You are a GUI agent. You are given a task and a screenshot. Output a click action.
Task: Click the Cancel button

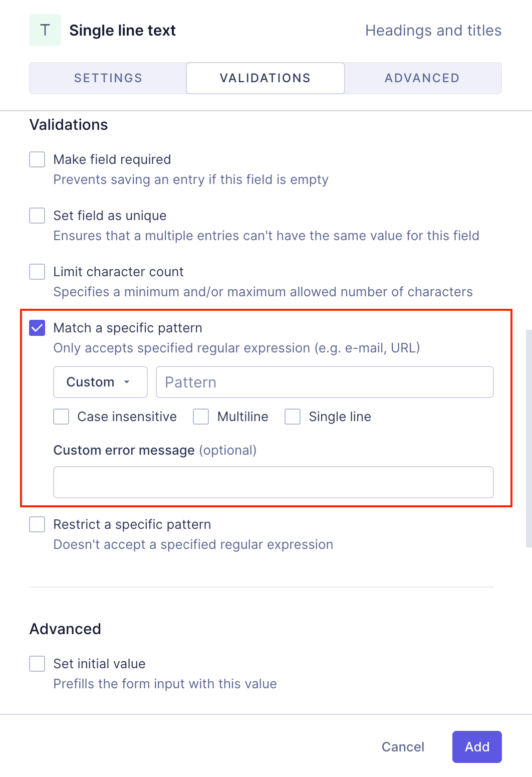pyautogui.click(x=403, y=747)
